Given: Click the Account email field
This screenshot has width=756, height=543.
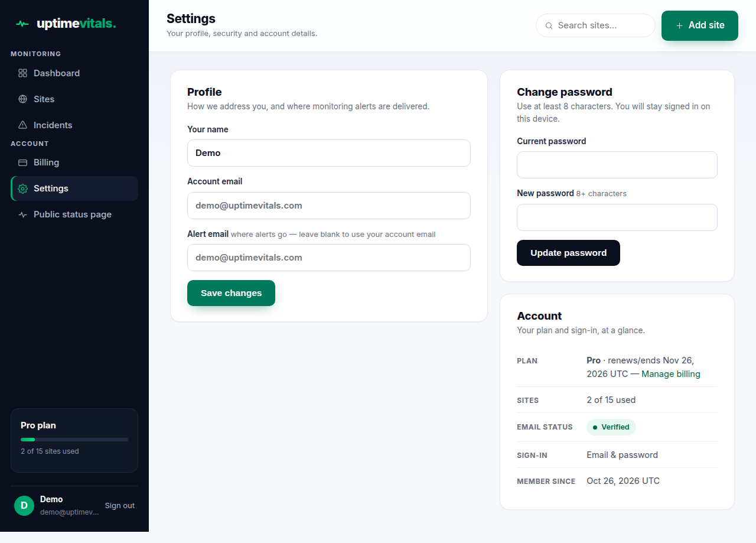Looking at the screenshot, I should coord(329,206).
